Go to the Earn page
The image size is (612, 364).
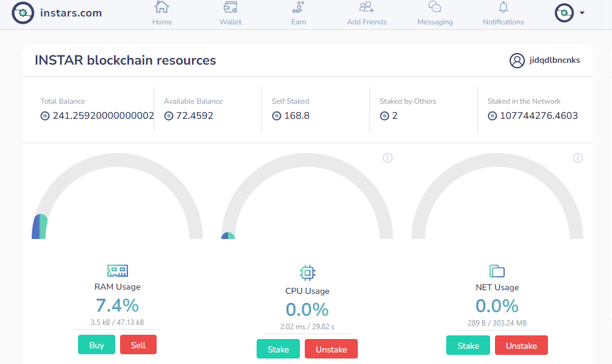coord(298,13)
